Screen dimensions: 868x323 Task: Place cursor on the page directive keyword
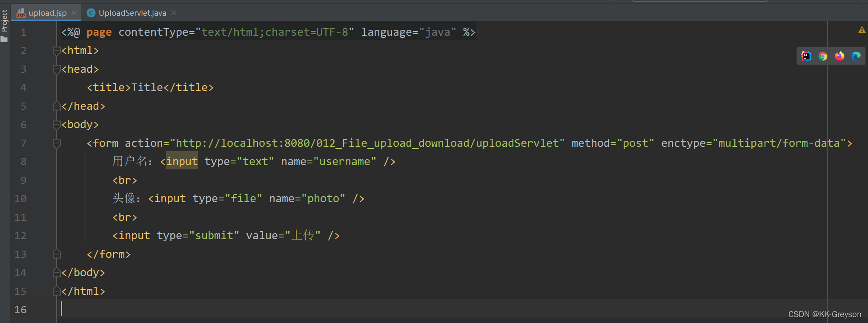pyautogui.click(x=99, y=32)
